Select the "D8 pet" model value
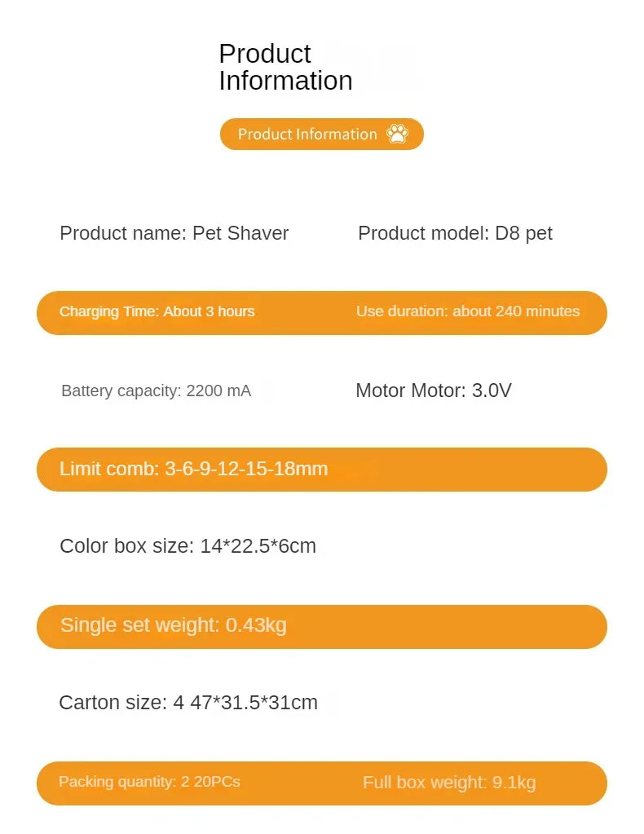The width and height of the screenshot is (644, 834). (x=524, y=233)
